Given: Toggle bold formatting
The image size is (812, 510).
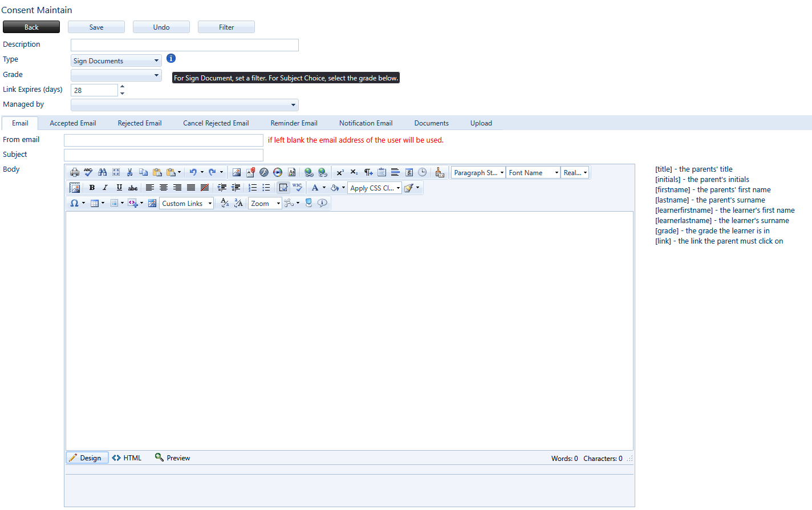Looking at the screenshot, I should click(x=92, y=188).
